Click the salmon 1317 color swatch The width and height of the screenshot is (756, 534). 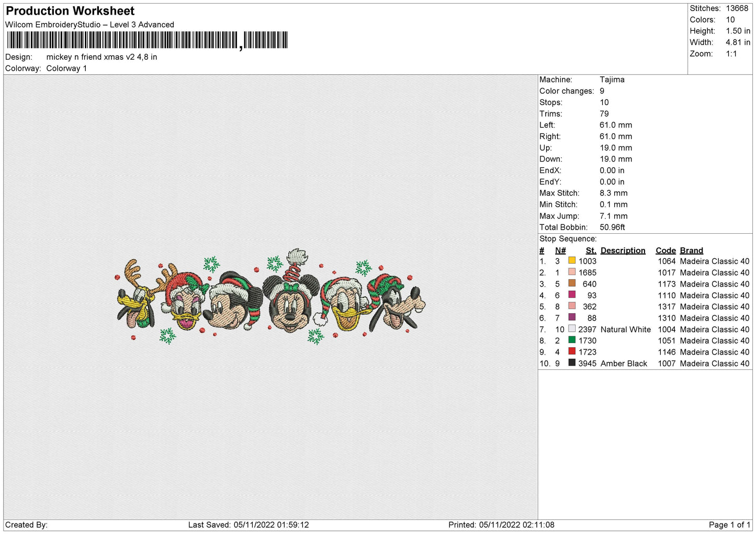[572, 306]
